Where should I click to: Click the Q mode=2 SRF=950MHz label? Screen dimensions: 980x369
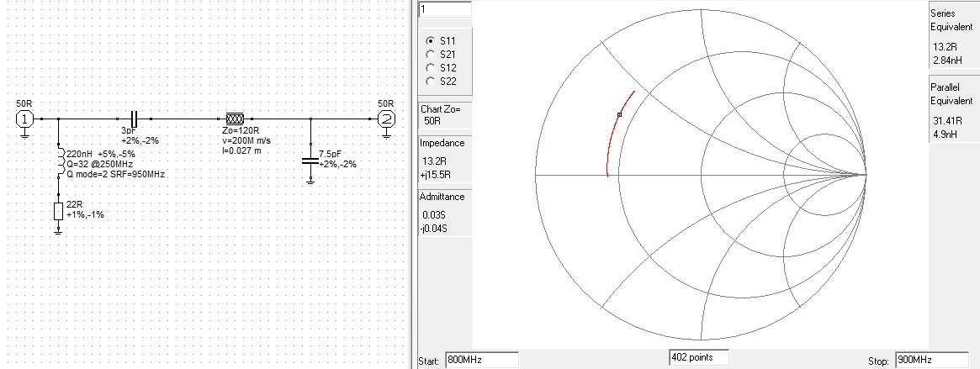(115, 175)
